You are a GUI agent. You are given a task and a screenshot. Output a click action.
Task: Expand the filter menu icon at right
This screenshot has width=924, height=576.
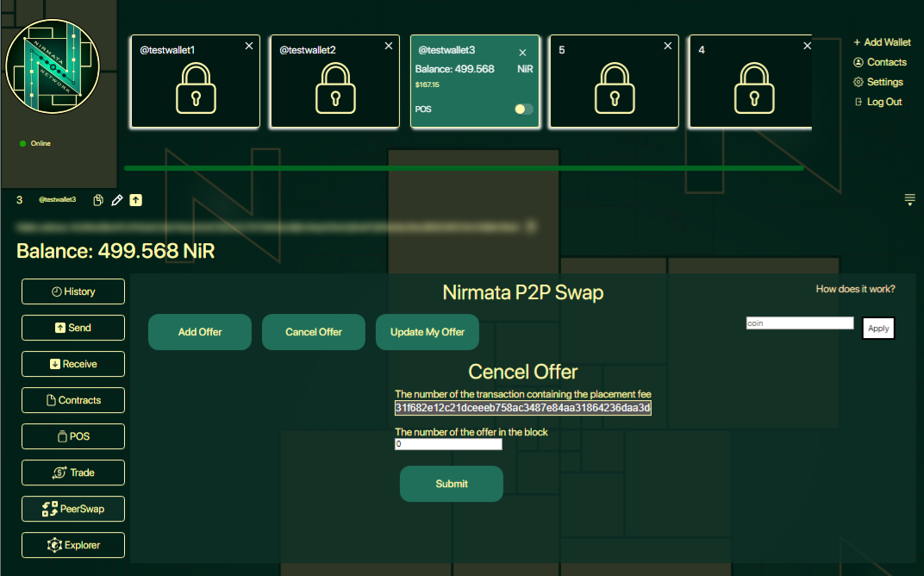coord(909,200)
